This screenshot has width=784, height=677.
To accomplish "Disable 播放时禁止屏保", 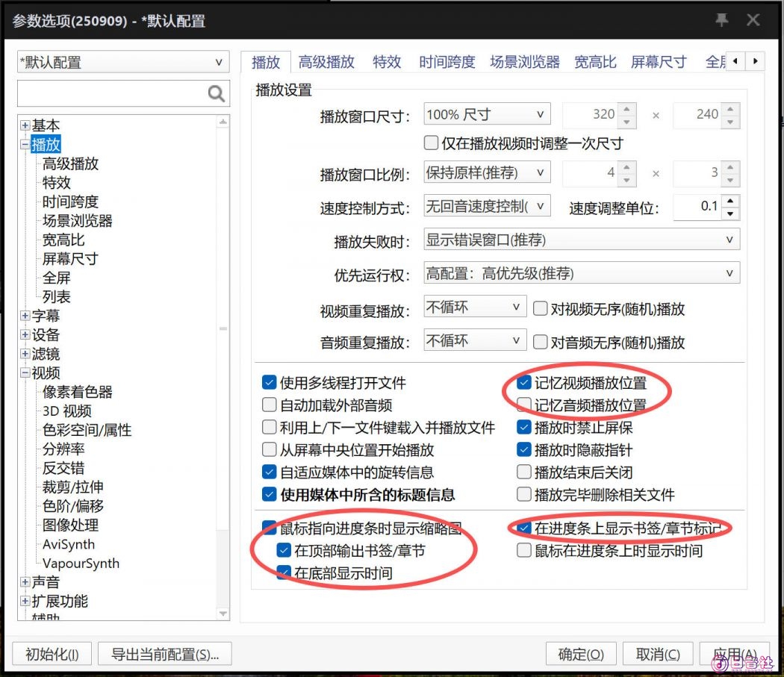I will click(523, 427).
